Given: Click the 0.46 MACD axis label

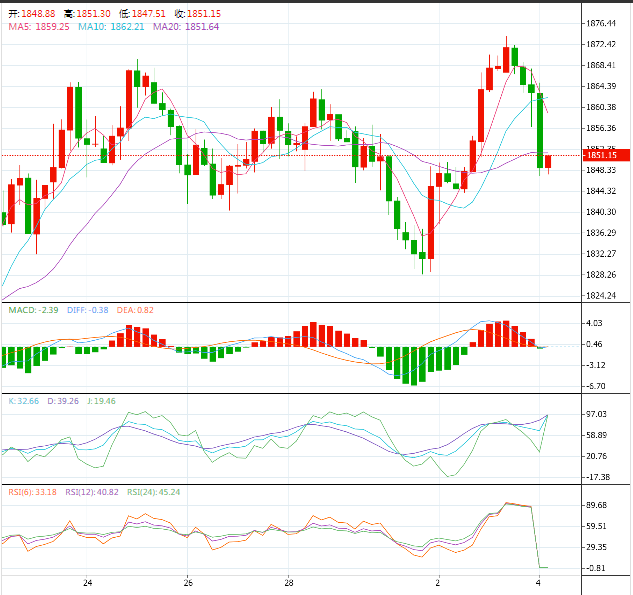Looking at the screenshot, I should pos(594,344).
